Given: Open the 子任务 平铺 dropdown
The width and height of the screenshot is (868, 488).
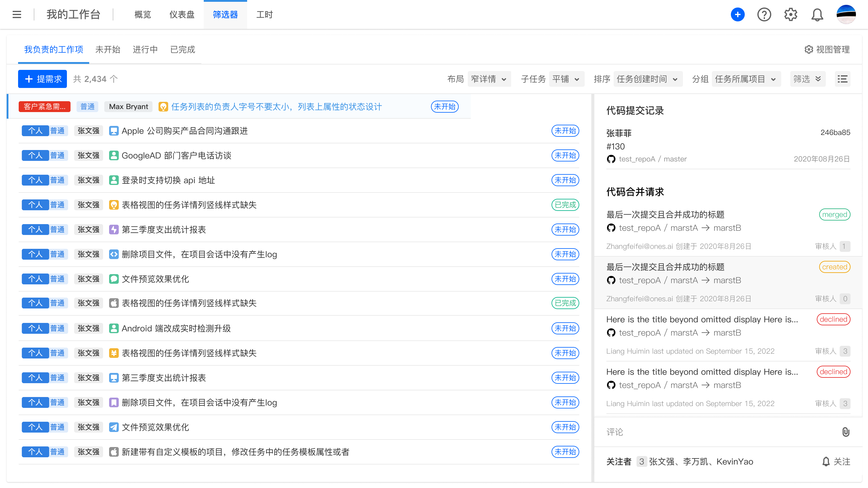Looking at the screenshot, I should [566, 79].
